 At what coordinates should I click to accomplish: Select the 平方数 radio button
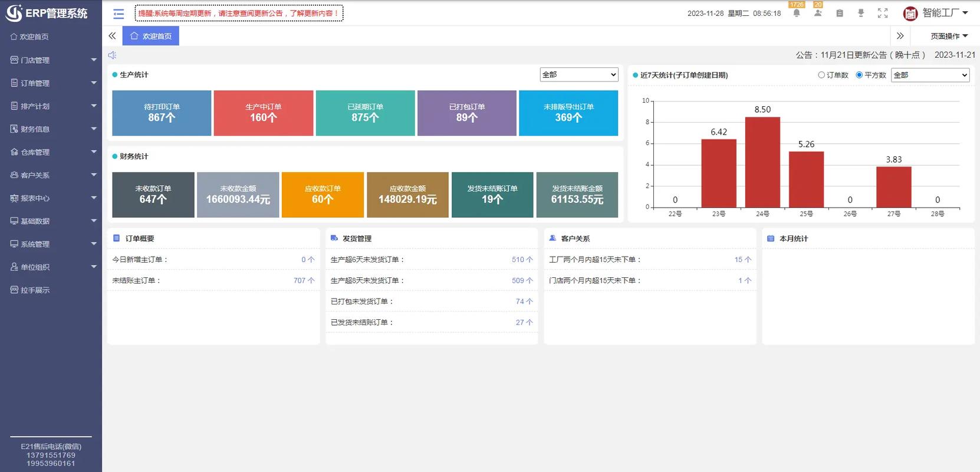click(859, 75)
